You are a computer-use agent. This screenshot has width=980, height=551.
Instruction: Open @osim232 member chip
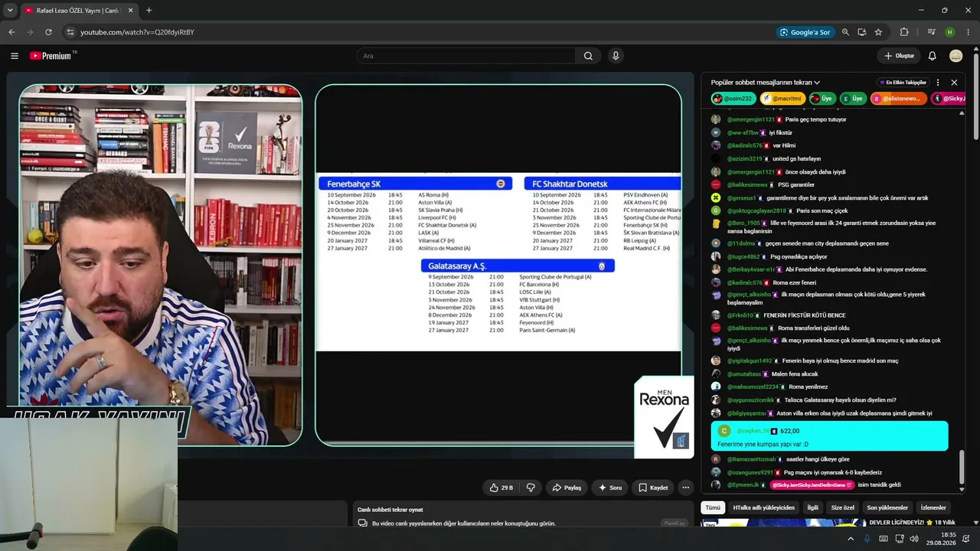coord(733,99)
